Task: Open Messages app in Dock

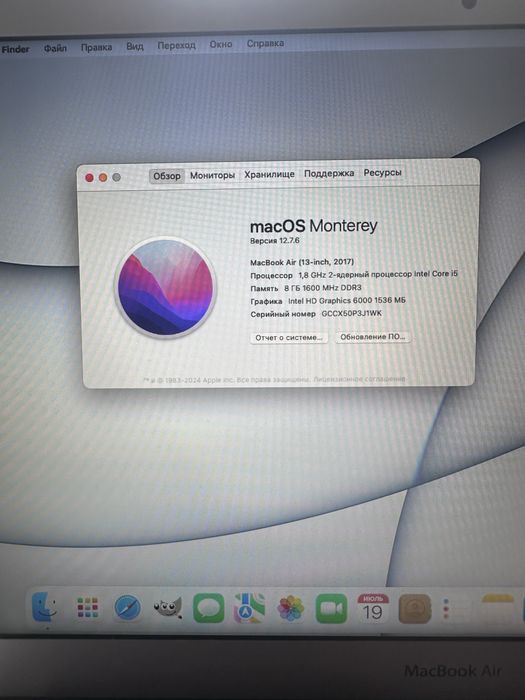Action: point(208,608)
